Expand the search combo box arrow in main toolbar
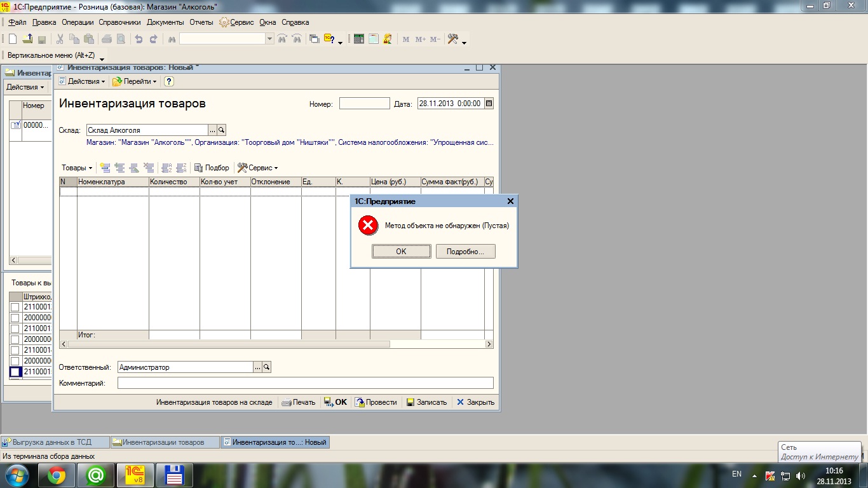 pos(269,39)
